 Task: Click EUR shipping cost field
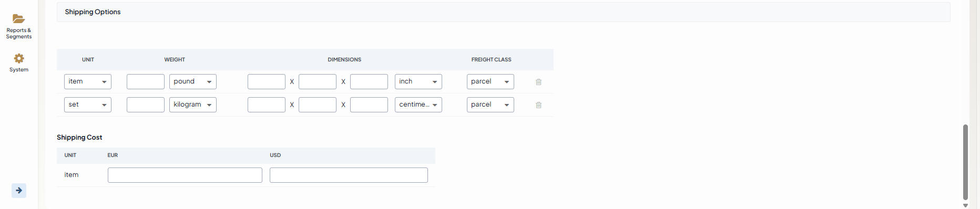click(185, 175)
